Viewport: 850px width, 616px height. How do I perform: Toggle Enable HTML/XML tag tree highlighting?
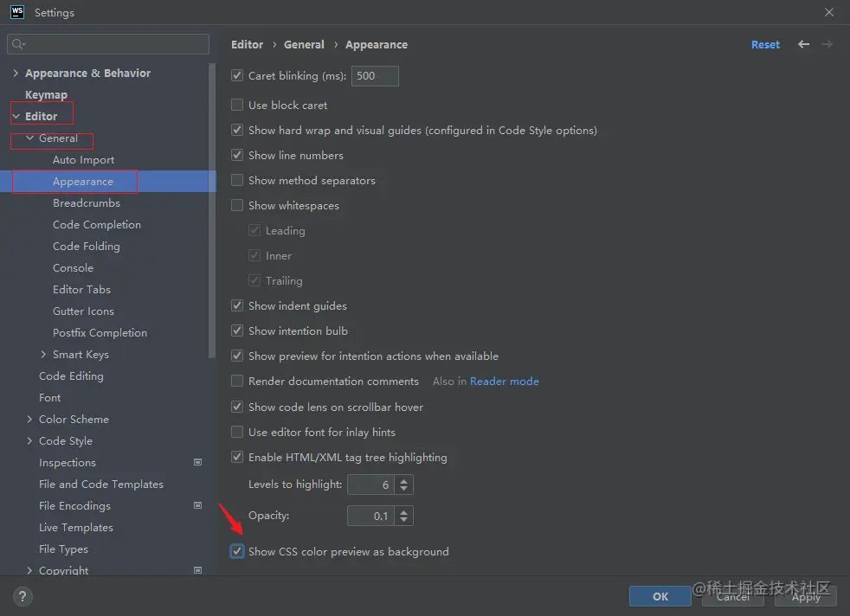pos(237,457)
